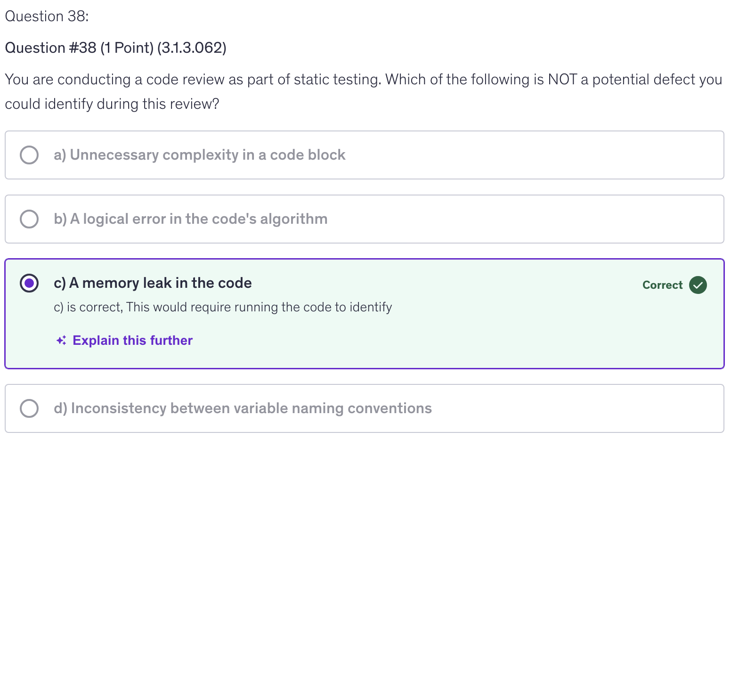Select radio button for option a

[29, 155]
